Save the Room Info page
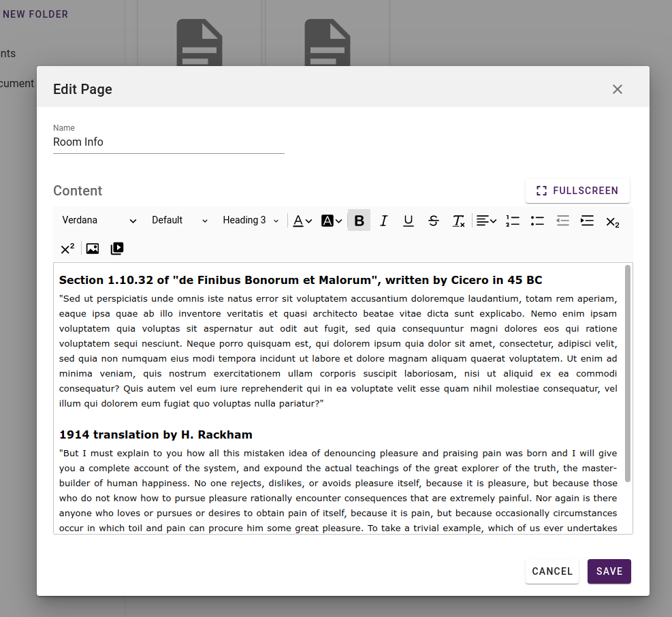 pyautogui.click(x=609, y=571)
